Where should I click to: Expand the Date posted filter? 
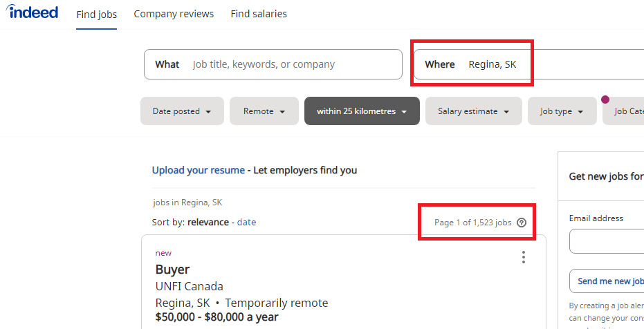182,111
